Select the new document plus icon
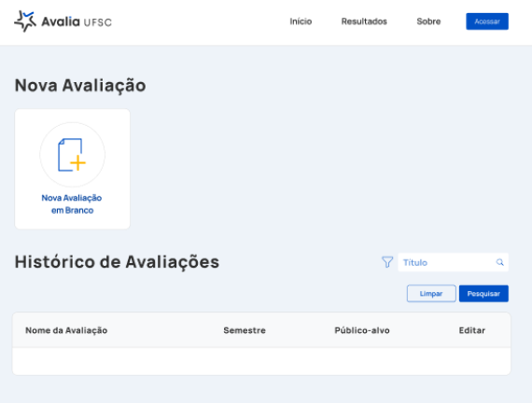Viewport: 532px width, 403px height. (x=72, y=155)
